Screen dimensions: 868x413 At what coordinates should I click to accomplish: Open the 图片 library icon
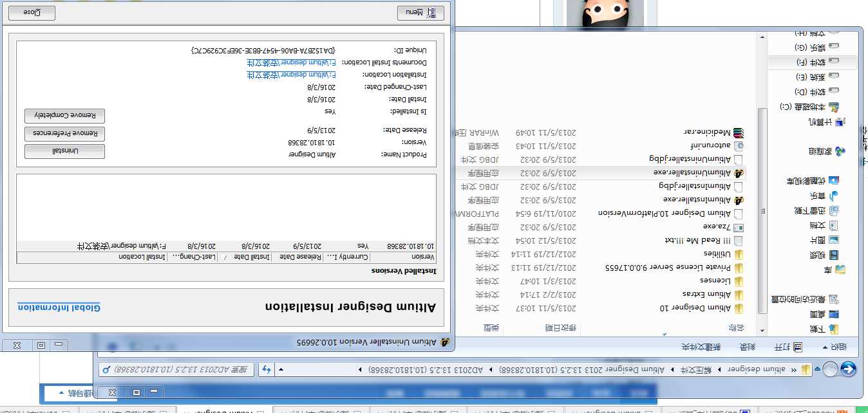pyautogui.click(x=834, y=240)
